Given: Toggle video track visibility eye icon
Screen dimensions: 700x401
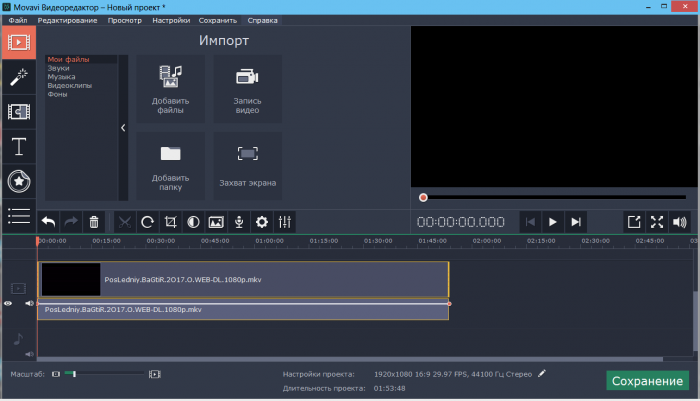Looking at the screenshot, I should pos(9,303).
